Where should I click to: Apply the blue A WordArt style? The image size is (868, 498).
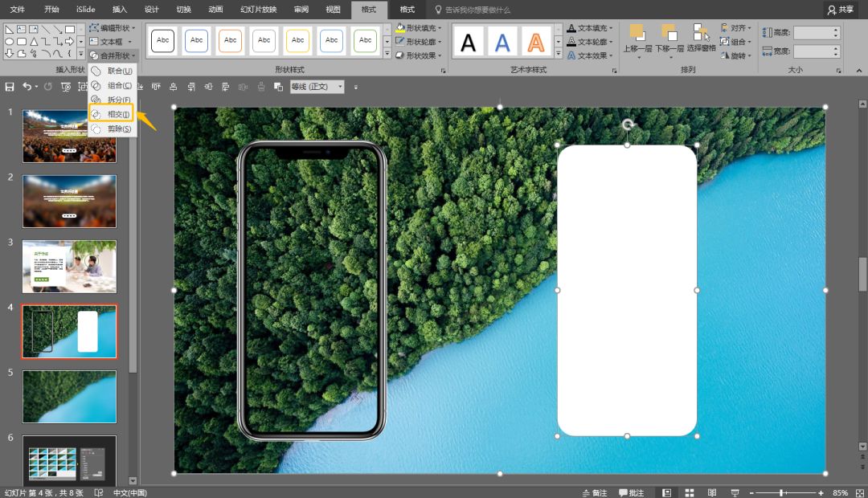pos(502,42)
